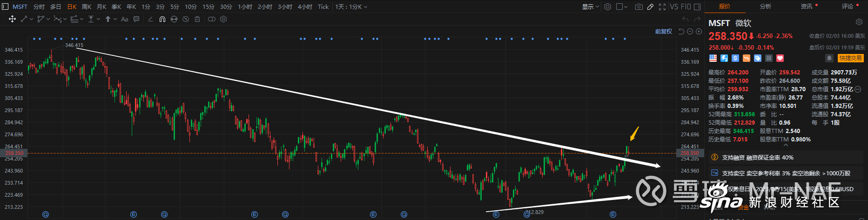Image resolution: width=868 pixels, height=220 pixels.
Task: Select the Fibonacci levels drawing tool
Action: 74,19
